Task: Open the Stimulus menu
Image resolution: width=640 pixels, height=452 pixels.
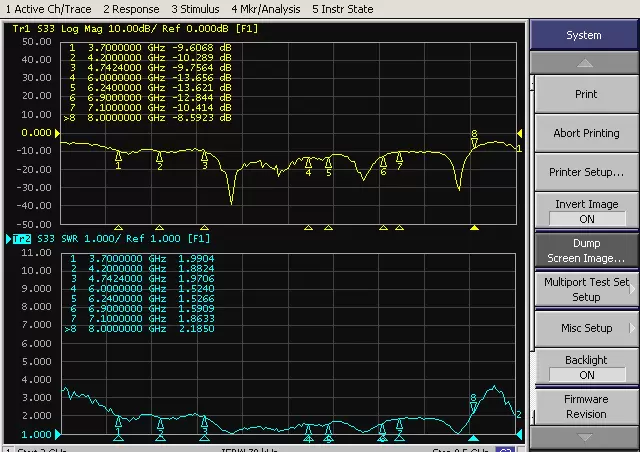Action: pos(196,9)
